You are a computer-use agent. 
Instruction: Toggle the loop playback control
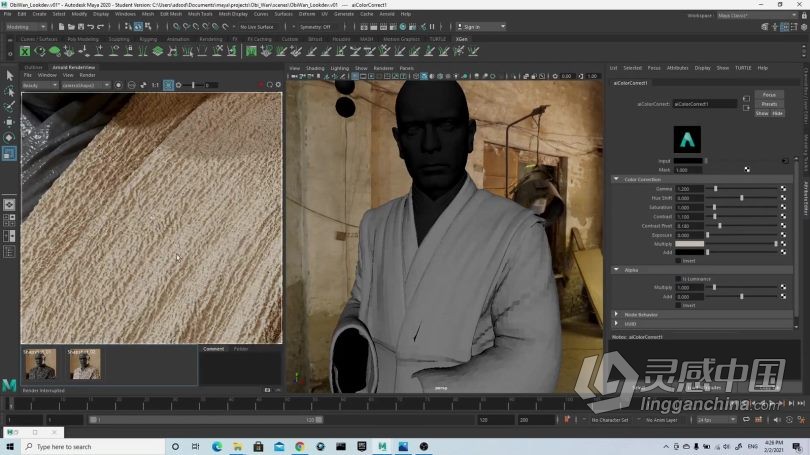pyautogui.click(x=746, y=420)
